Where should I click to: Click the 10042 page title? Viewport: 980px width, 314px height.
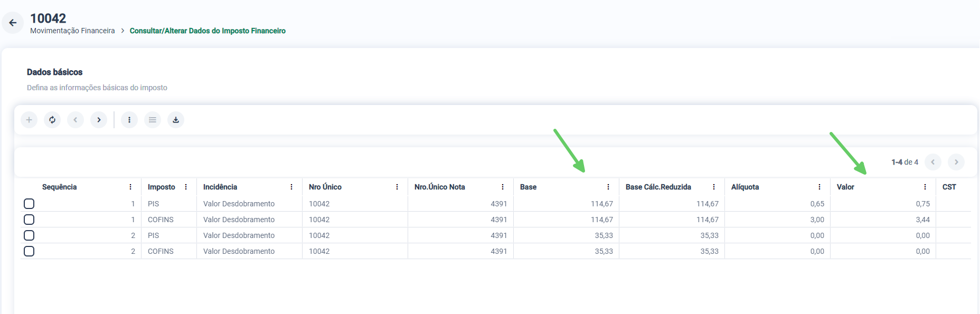click(48, 18)
